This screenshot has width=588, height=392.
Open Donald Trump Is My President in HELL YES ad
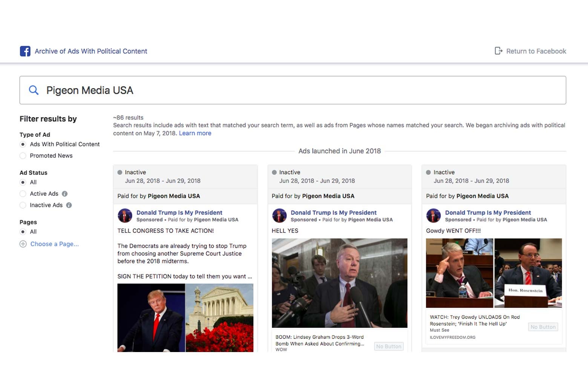click(334, 213)
